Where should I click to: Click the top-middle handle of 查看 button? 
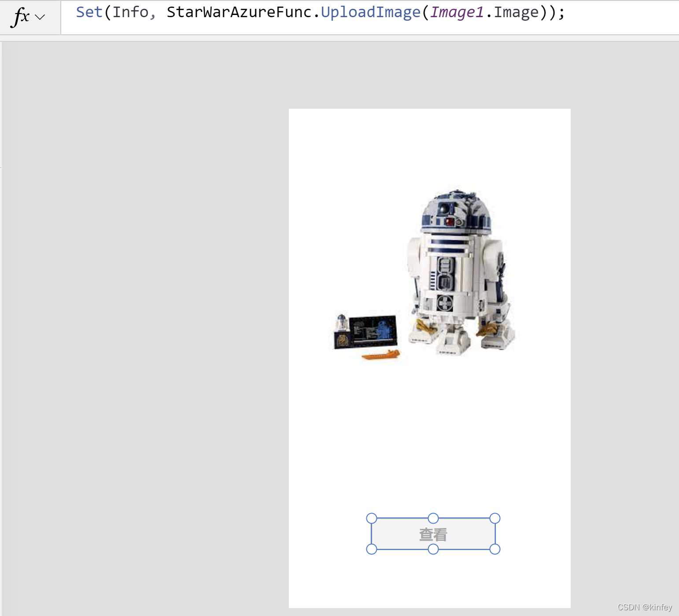click(x=433, y=518)
